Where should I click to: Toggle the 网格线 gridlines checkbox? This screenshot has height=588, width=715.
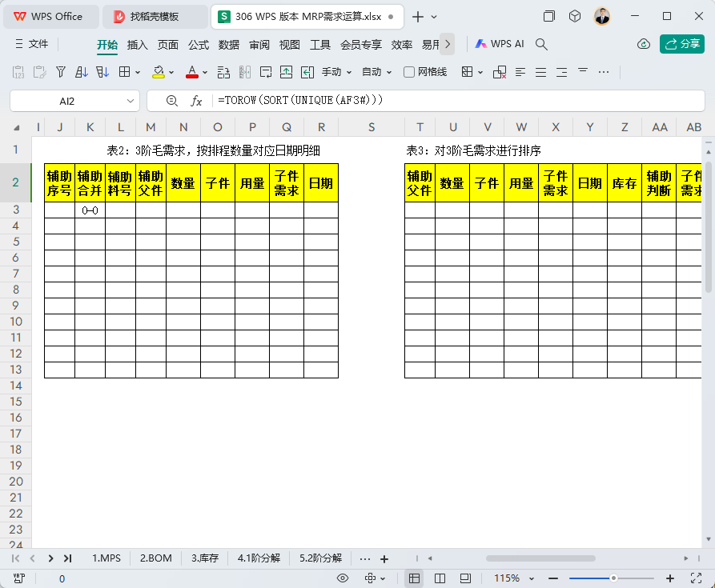click(x=409, y=72)
